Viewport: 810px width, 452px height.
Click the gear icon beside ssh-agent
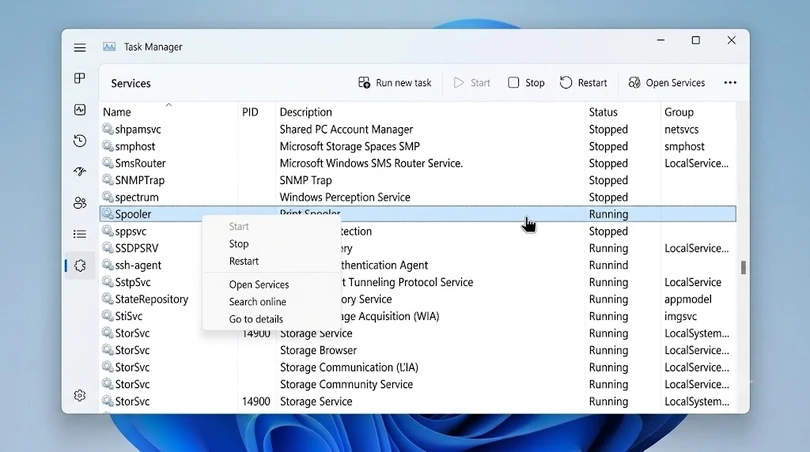(x=107, y=265)
